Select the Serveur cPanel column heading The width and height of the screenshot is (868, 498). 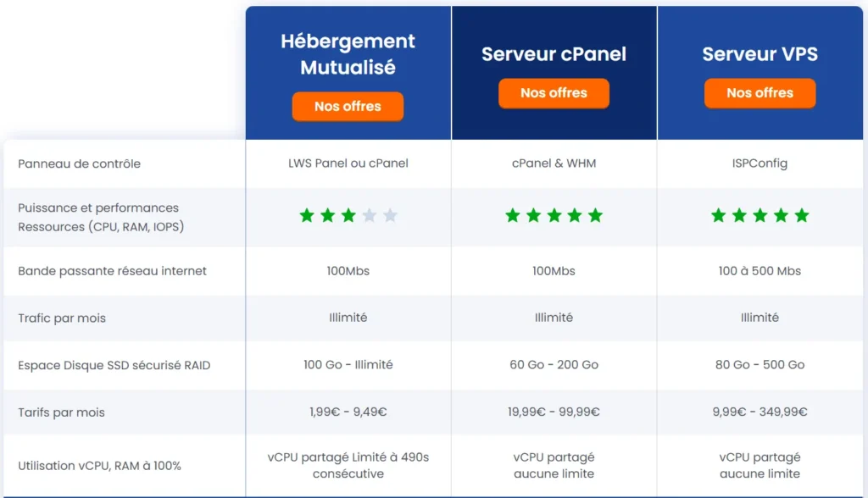(x=554, y=54)
